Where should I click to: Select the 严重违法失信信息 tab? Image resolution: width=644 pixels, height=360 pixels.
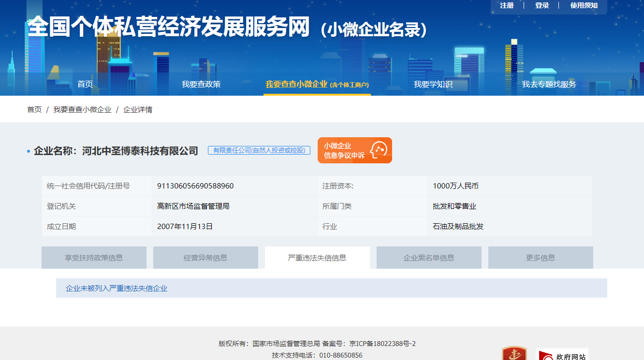(x=317, y=258)
